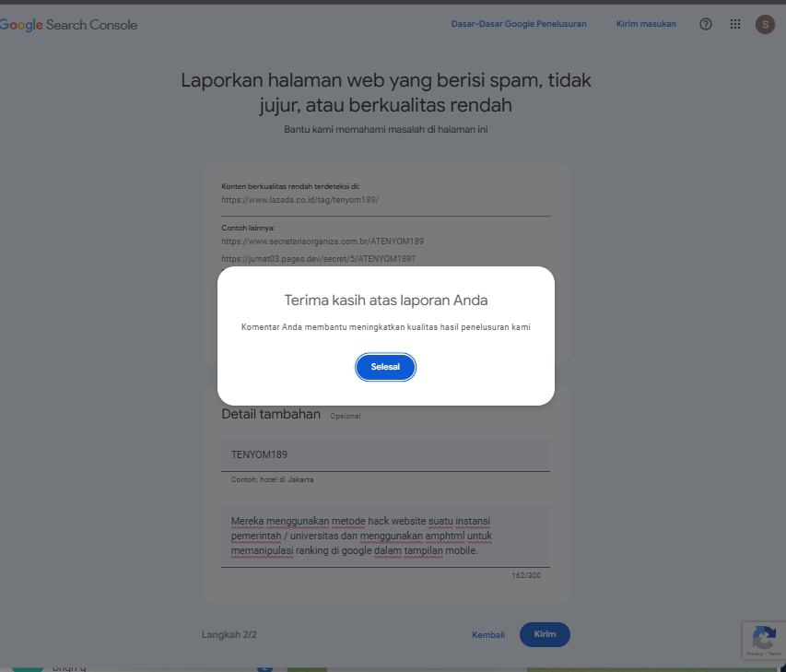Open the Kirim masukan feedback link
The image size is (786, 672).
646,24
